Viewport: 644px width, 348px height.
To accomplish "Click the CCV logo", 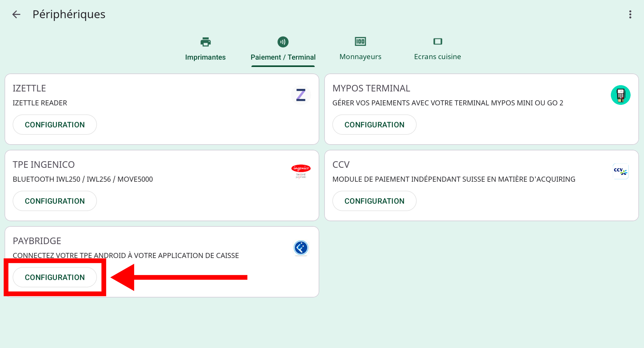I will click(x=620, y=171).
